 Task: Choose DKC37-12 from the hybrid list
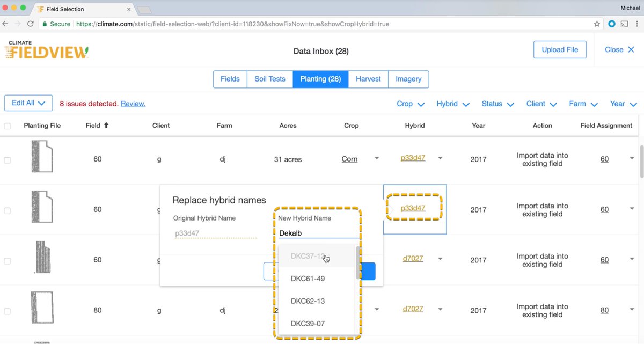point(318,256)
